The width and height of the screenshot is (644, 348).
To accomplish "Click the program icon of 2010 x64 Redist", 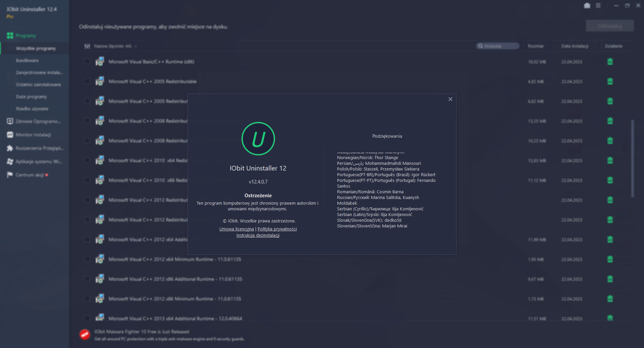I will coord(100,160).
